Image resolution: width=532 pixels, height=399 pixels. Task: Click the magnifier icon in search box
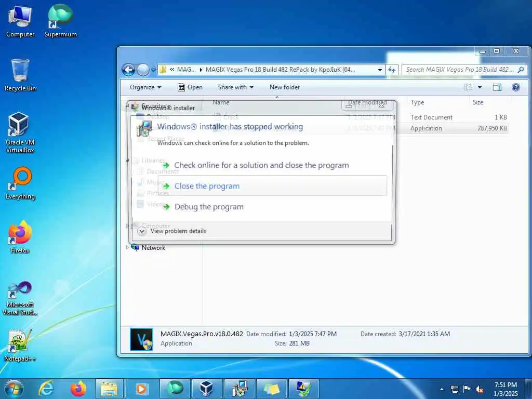point(521,70)
